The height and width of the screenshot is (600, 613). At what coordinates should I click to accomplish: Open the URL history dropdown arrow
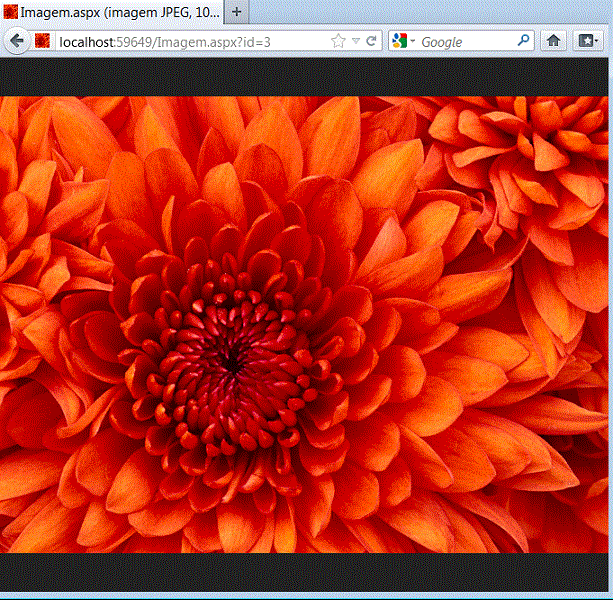coord(356,41)
